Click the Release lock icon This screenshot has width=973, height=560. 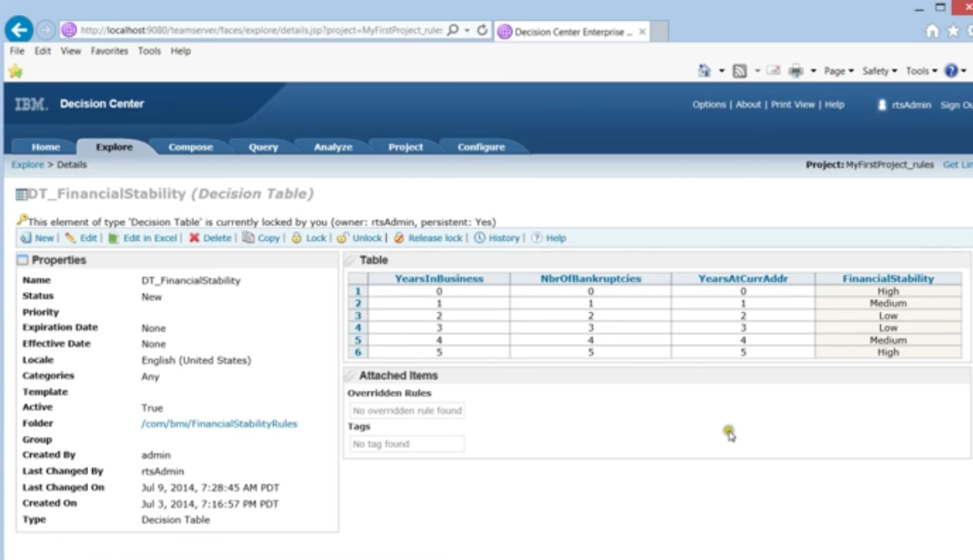(399, 238)
